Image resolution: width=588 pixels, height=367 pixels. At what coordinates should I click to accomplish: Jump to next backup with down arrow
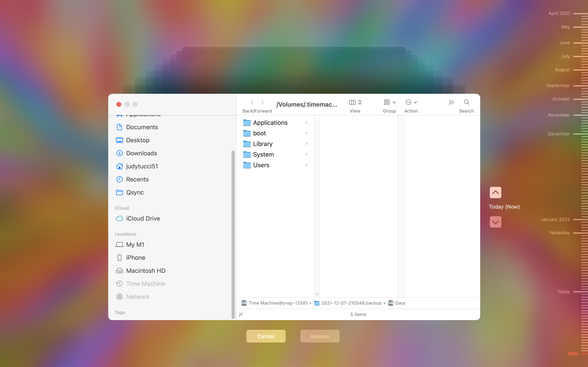495,222
